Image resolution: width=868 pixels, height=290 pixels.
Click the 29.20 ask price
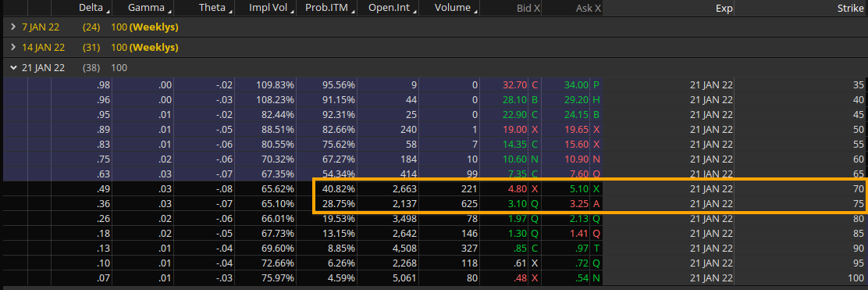coord(576,100)
